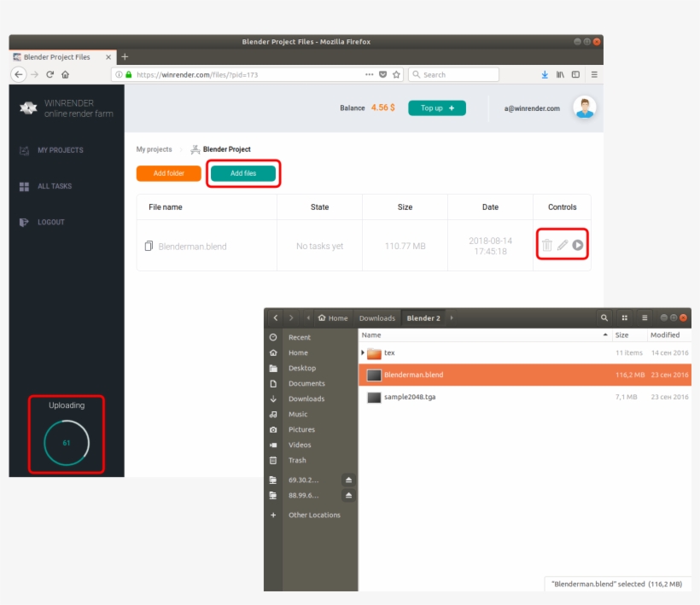Open Trash in file manager sidebar
Image resolution: width=700 pixels, height=605 pixels.
pos(297,460)
